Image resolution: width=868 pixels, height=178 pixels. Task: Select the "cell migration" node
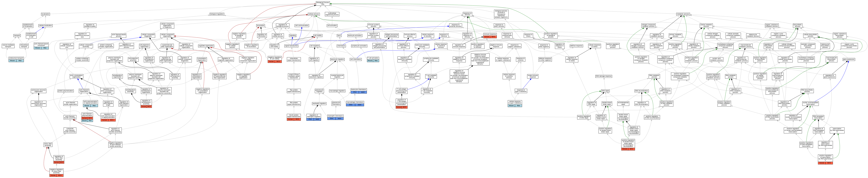(x=314, y=46)
